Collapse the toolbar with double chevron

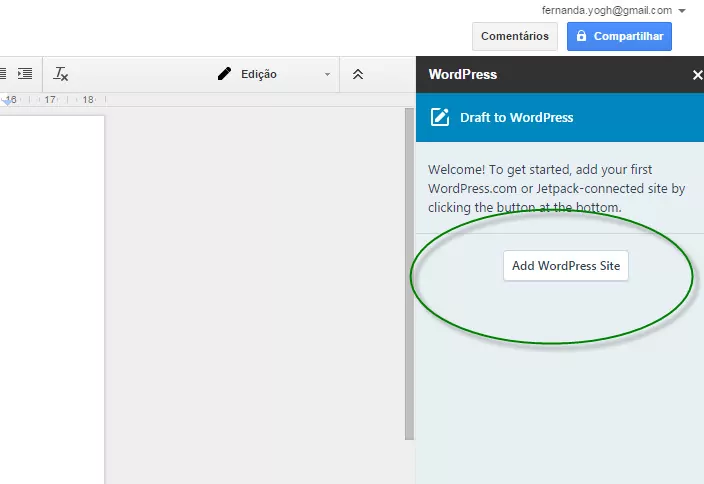[357, 74]
